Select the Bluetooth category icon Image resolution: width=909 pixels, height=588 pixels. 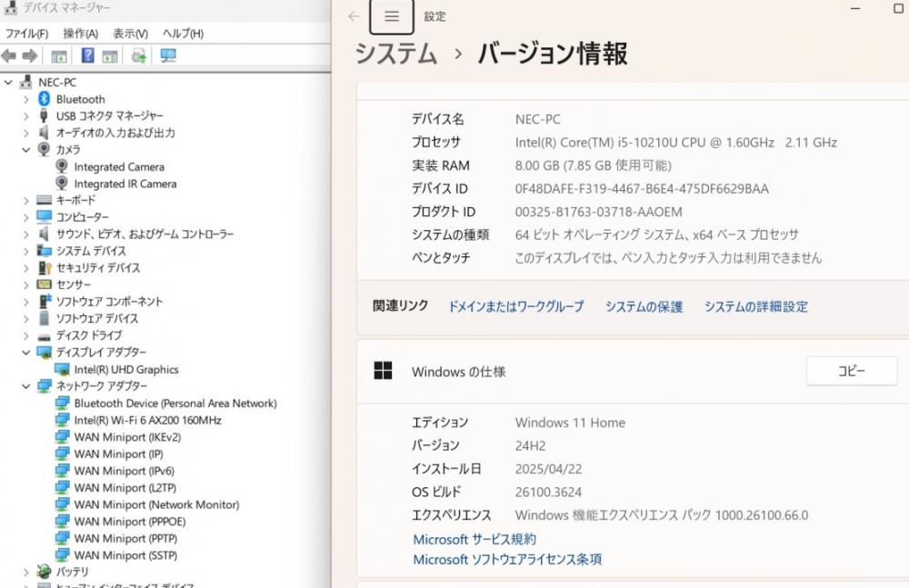click(44, 99)
